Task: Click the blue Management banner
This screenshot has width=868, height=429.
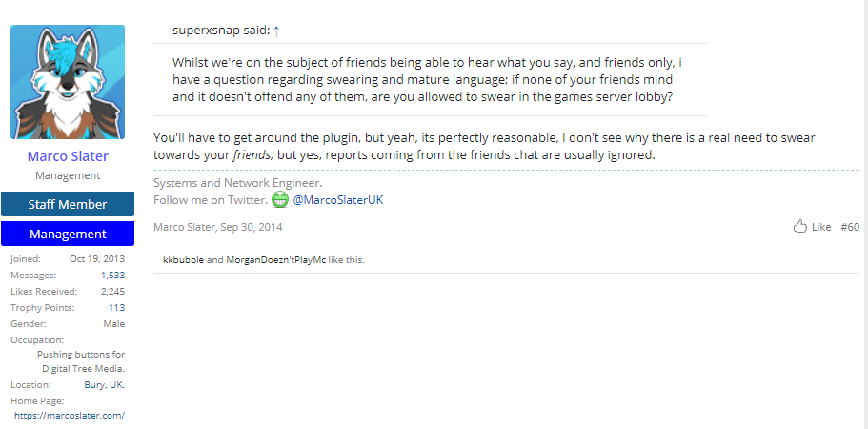Action: [x=68, y=234]
